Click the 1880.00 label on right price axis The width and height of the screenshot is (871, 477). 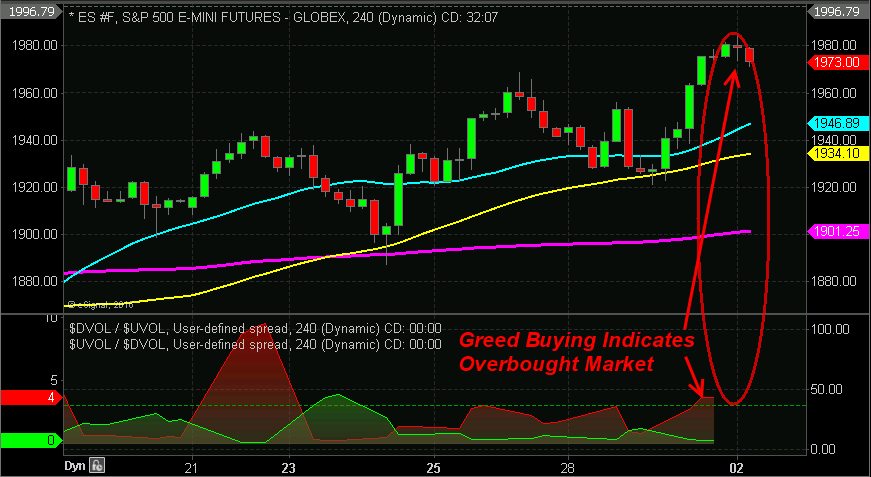tap(835, 282)
